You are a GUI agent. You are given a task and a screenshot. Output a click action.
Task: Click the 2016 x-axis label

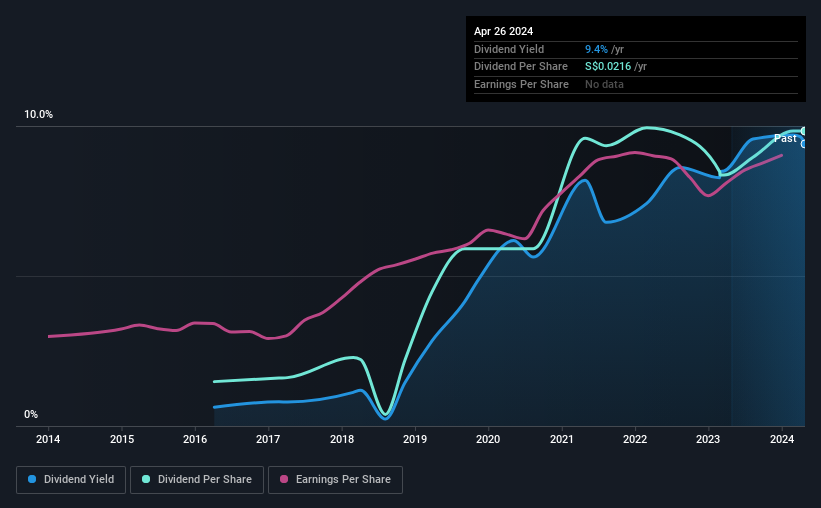195,439
